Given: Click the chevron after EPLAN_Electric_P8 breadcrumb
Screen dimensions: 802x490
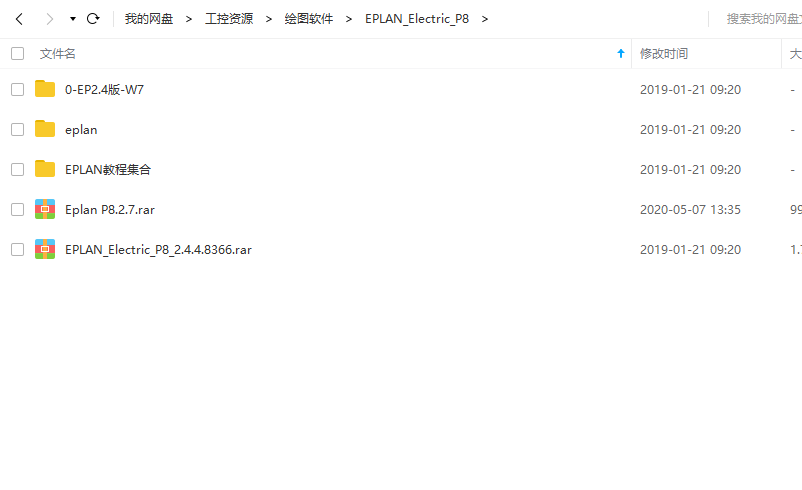Looking at the screenshot, I should coord(484,19).
